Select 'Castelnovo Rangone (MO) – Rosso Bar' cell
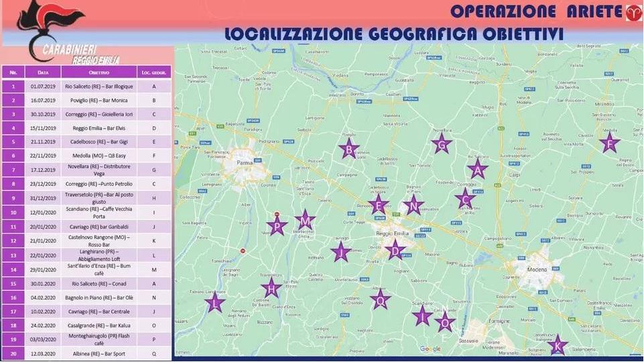Image resolution: width=644 pixels, height=362 pixels. point(99,241)
